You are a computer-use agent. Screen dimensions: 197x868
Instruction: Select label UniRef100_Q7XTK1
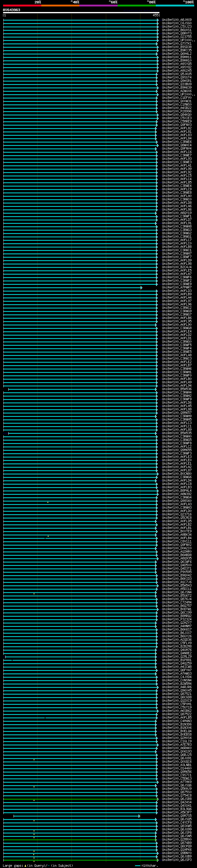(177, 43)
